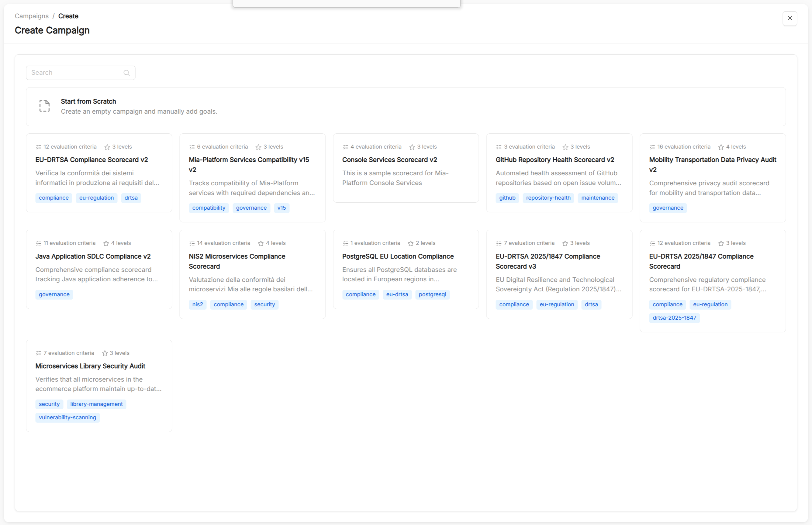Click eu-regulation tag on EU-DRTSA v2 card
Screen dimensions: 812x525
tap(96, 198)
